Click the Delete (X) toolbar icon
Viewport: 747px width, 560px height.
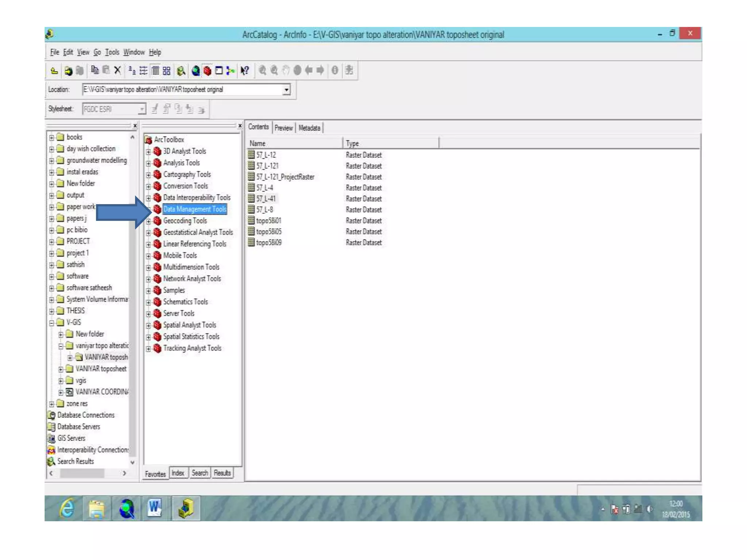[117, 70]
